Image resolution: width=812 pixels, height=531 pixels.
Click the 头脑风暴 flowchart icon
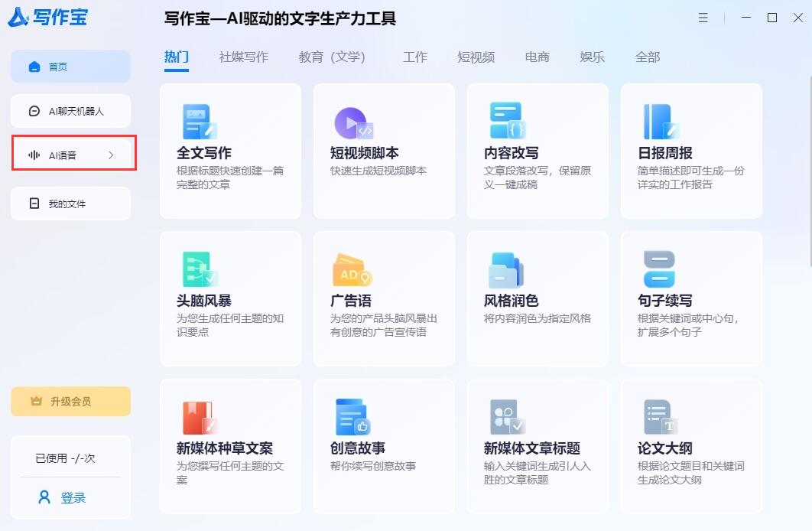(200, 269)
